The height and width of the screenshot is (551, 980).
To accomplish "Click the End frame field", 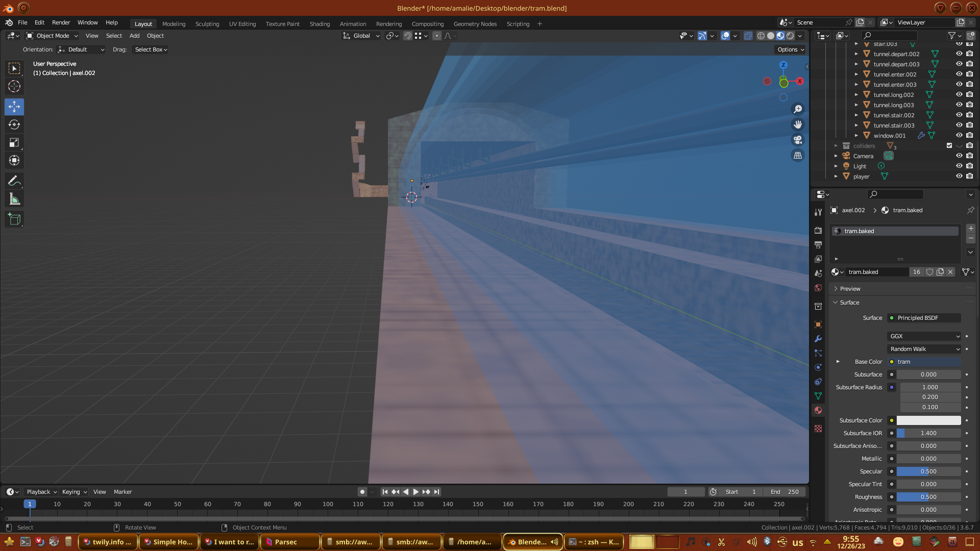I will (785, 492).
